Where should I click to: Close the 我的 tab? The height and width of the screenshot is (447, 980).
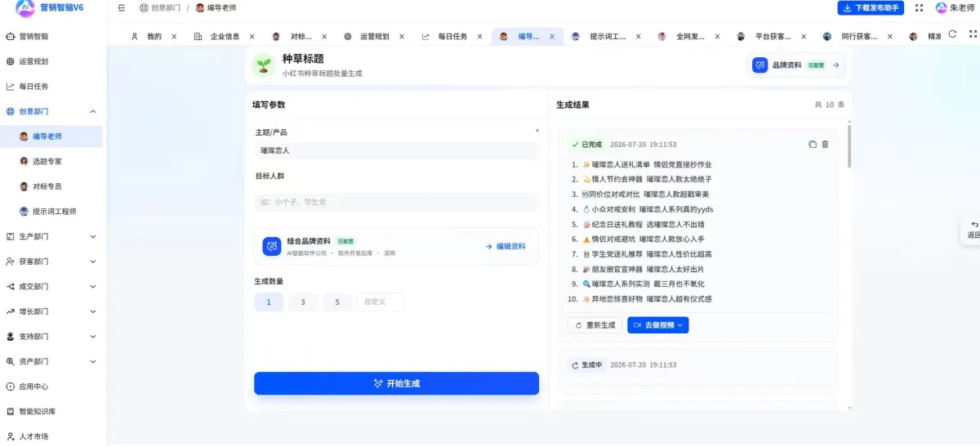(174, 37)
